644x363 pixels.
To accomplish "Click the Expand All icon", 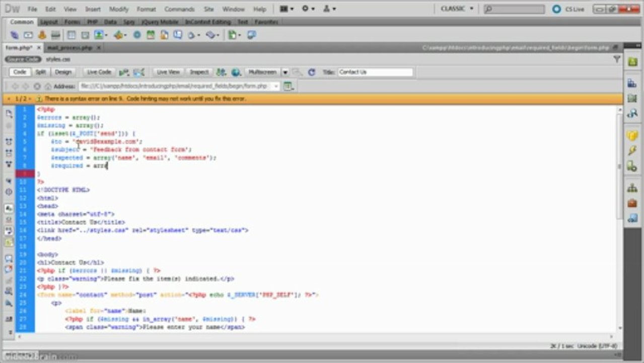I will [x=9, y=164].
